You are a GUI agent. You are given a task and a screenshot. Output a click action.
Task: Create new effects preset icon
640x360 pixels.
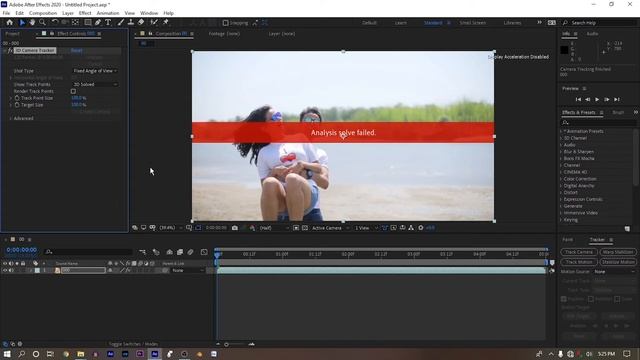pos(627,229)
